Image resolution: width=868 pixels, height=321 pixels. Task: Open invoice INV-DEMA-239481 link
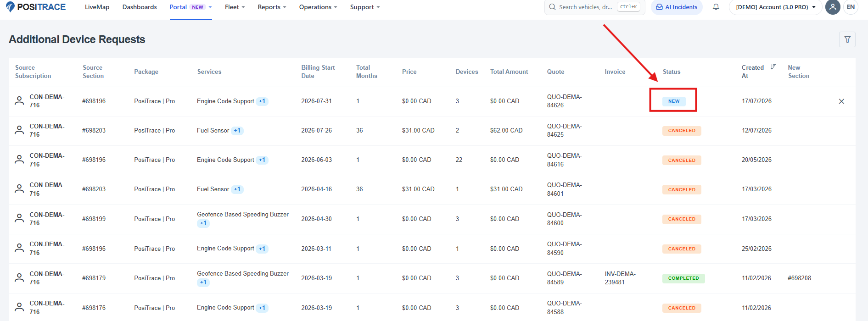coord(620,278)
